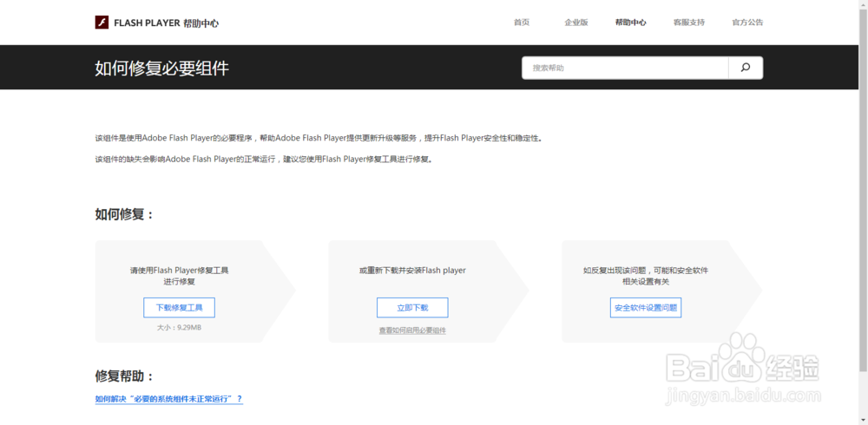This screenshot has height=425, width=868.
Task: Click the 修复帮助： section heading
Action: point(124,376)
